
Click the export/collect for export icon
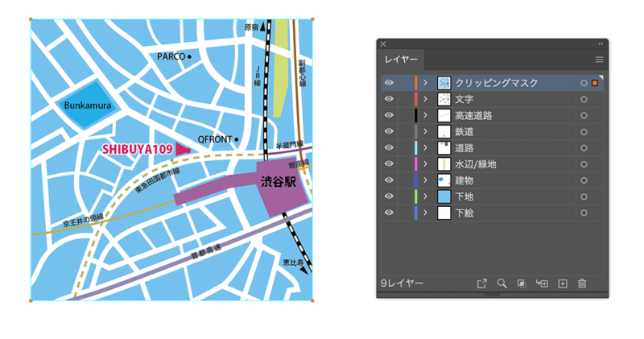(481, 283)
